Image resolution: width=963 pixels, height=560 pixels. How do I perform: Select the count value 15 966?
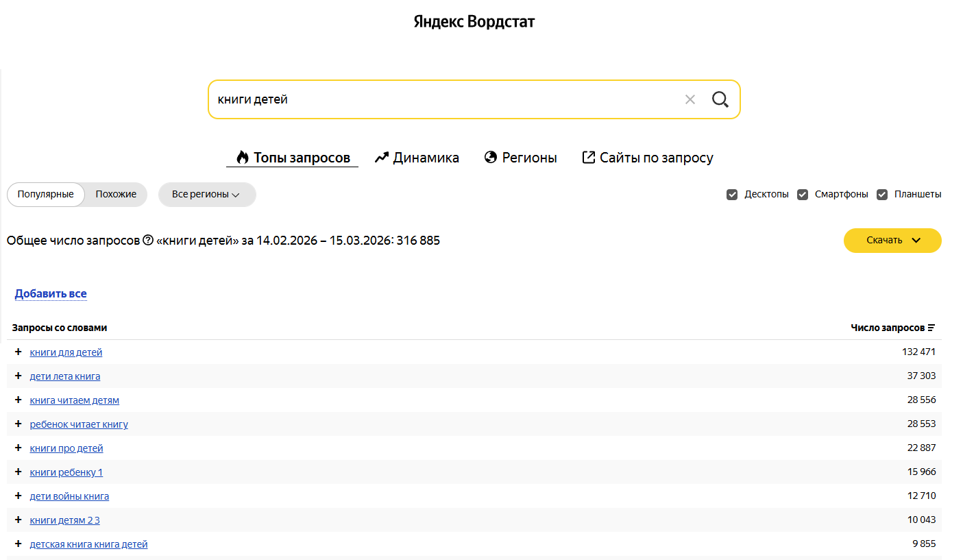coord(921,472)
